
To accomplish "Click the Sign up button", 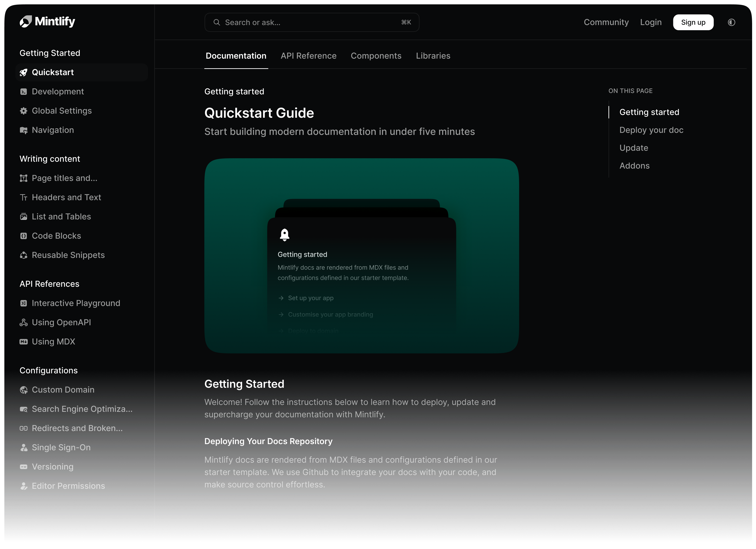I will pos(693,22).
